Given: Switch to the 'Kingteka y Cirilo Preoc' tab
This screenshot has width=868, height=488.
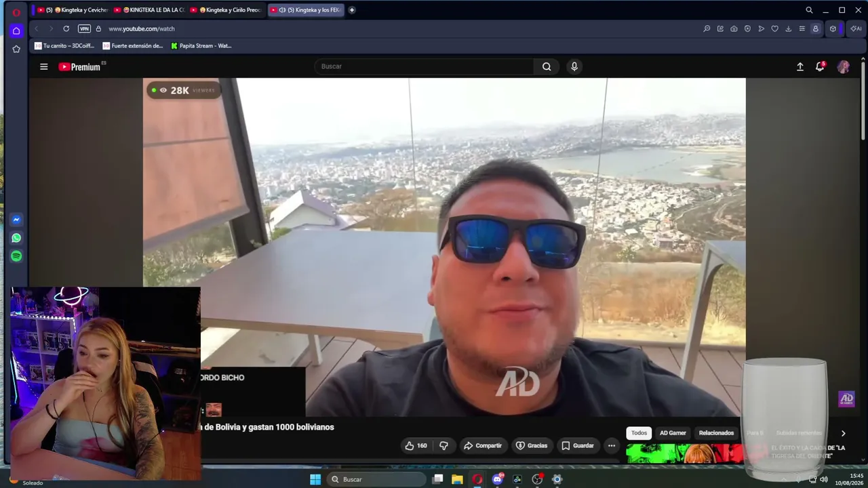Looking at the screenshot, I should [226, 10].
